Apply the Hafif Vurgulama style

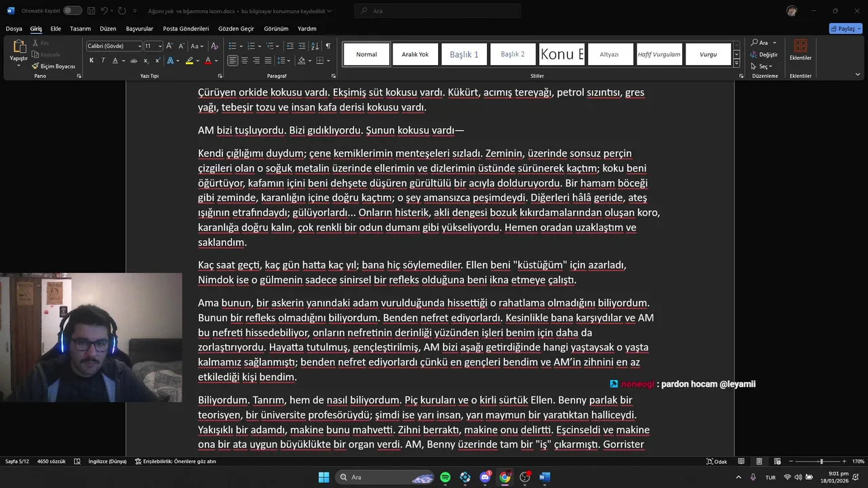click(x=659, y=54)
